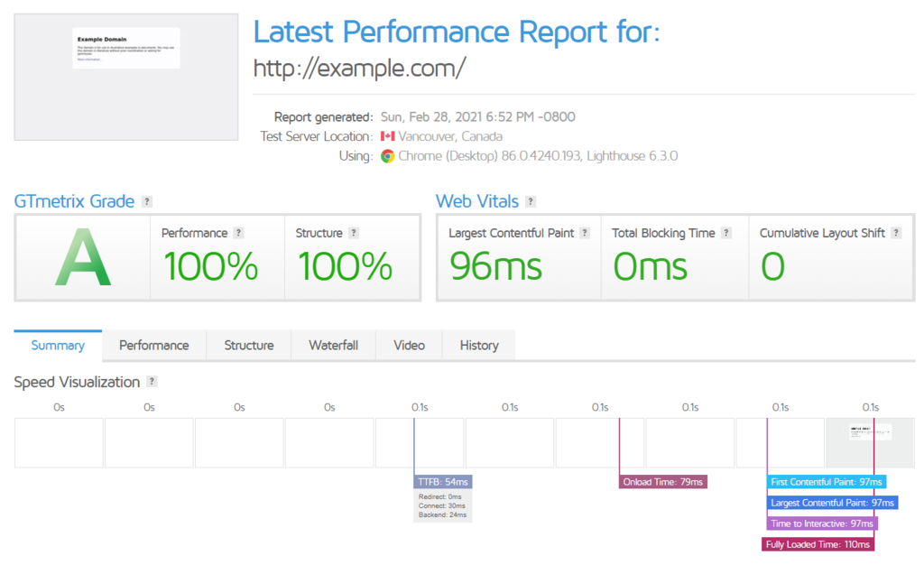Click the Canada flag icon
The width and height of the screenshot is (924, 565).
coord(388,137)
